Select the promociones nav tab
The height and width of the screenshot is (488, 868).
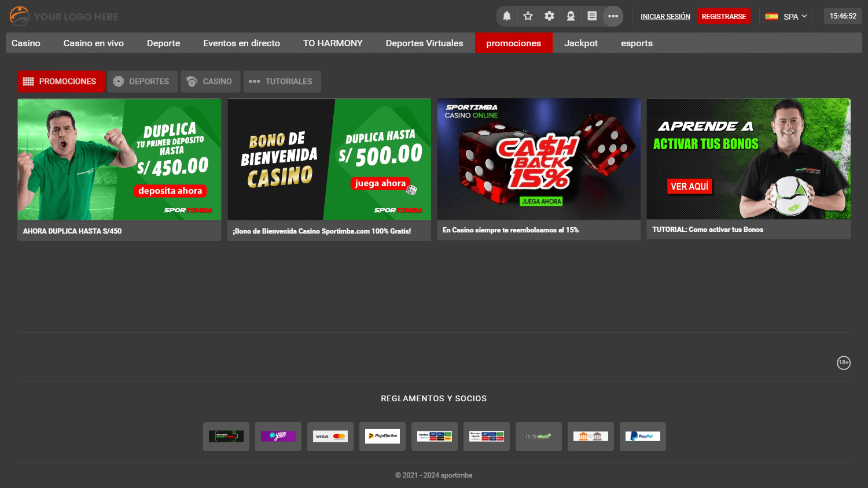click(x=514, y=43)
